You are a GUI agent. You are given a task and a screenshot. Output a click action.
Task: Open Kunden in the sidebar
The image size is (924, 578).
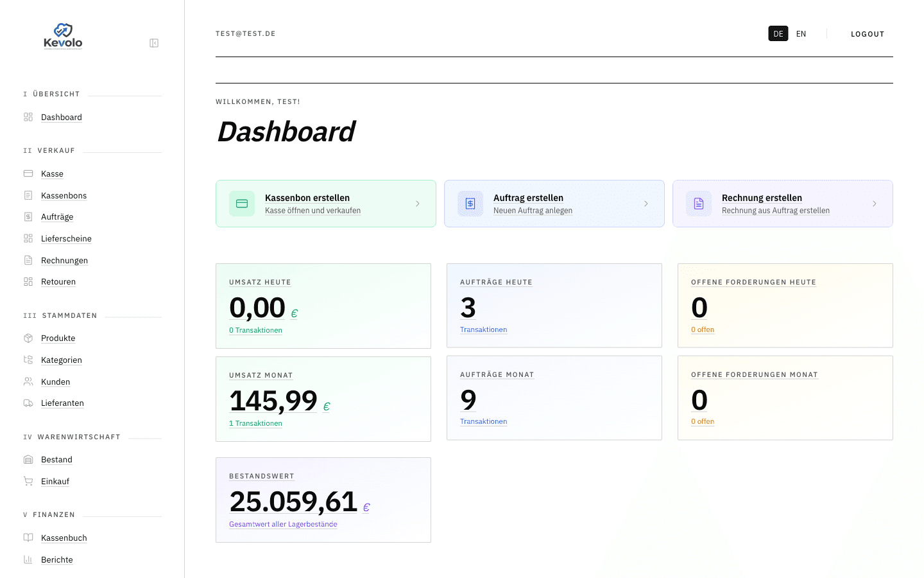pyautogui.click(x=56, y=381)
